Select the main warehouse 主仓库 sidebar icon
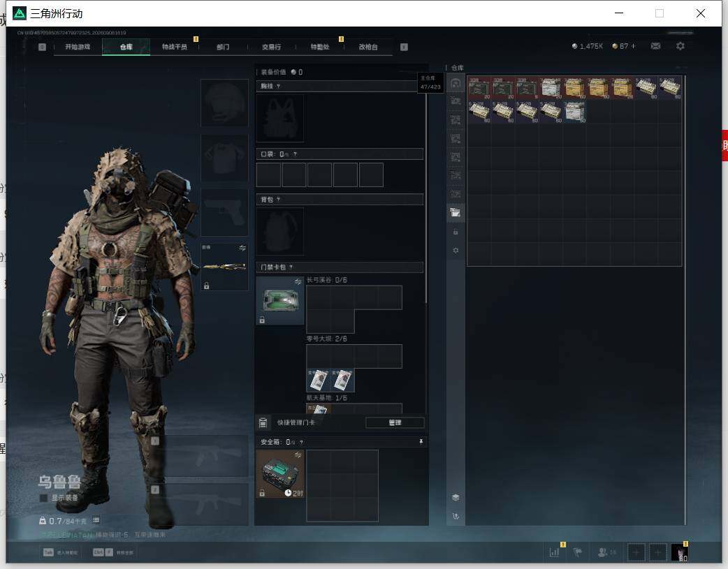This screenshot has height=569, width=728. point(456,84)
